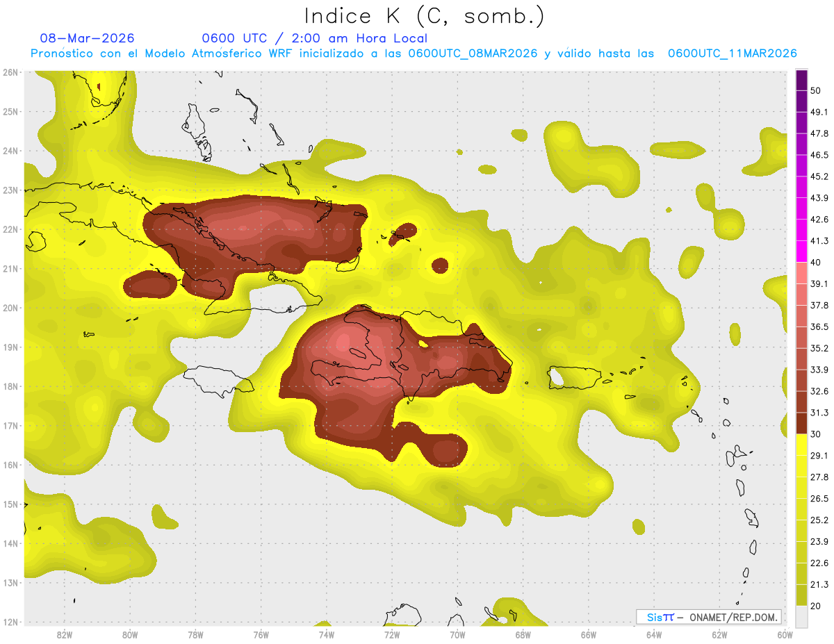Click the 14N latitude label
Screen dimensions: 834x644
click(x=10, y=543)
